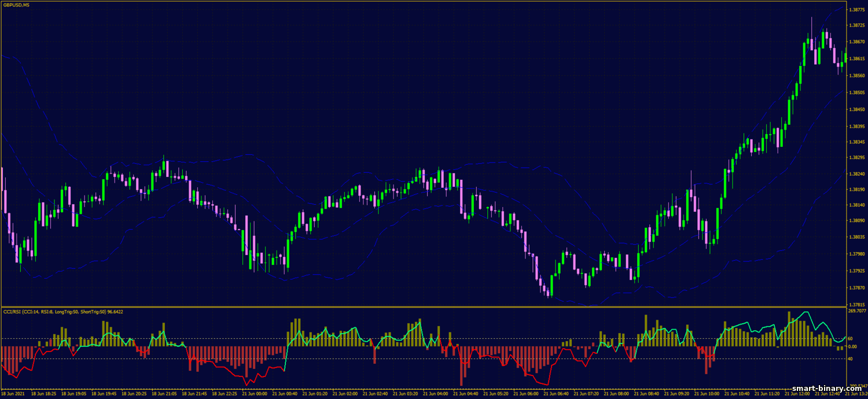Image resolution: width=868 pixels, height=399 pixels.
Task: Click the 21 Jun 01:20 time label
Action: [x=315, y=394]
